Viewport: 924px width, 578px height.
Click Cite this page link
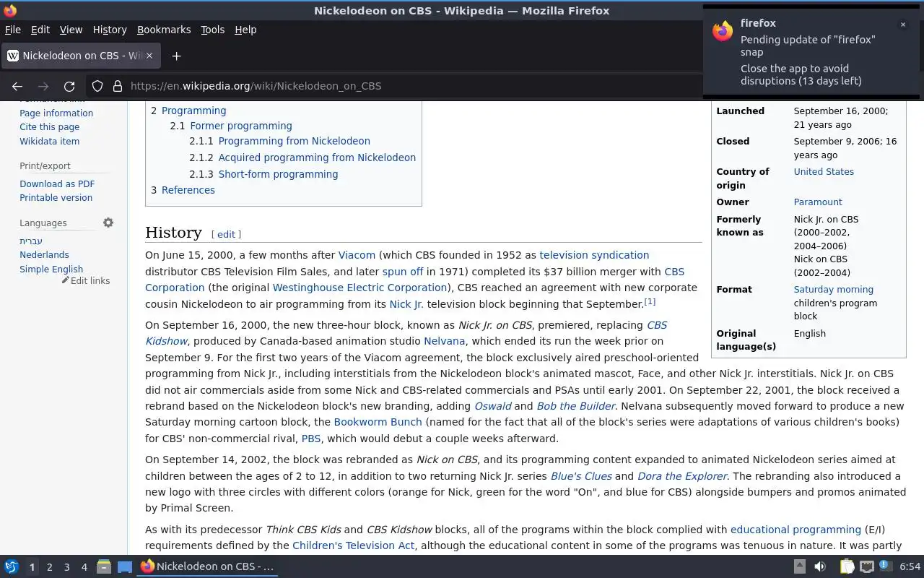click(50, 127)
